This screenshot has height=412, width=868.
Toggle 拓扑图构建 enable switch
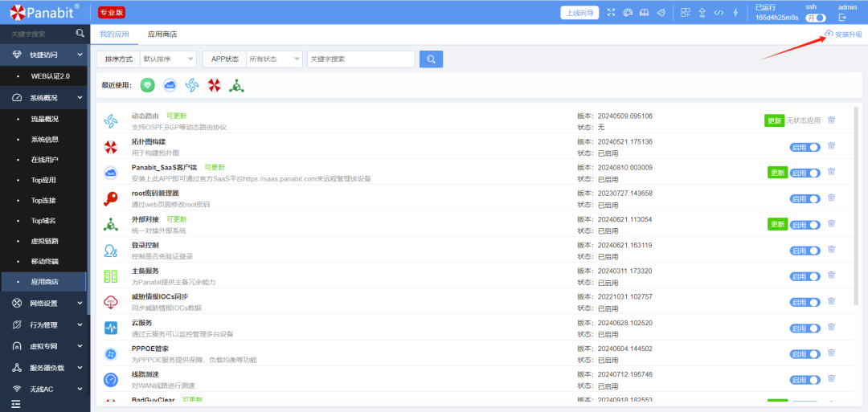[x=805, y=147]
